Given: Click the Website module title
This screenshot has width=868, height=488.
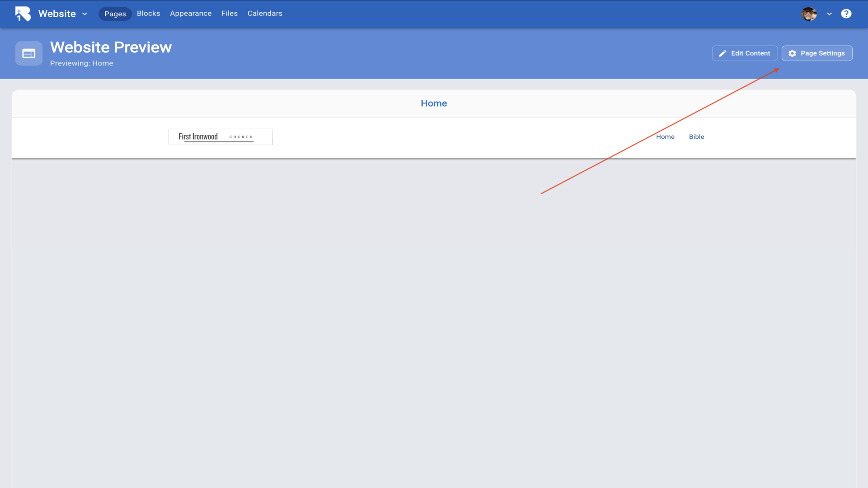Looking at the screenshot, I should click(57, 14).
